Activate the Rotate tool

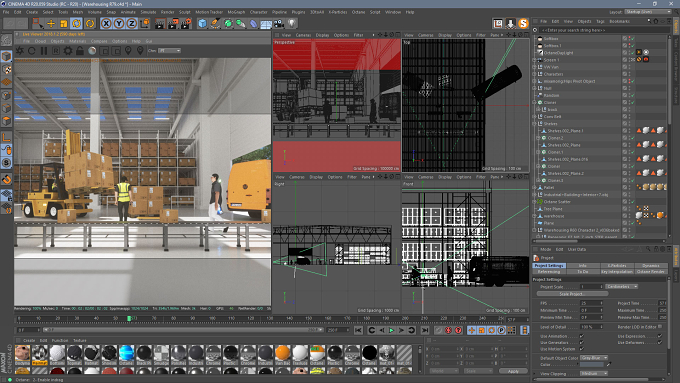(x=77, y=23)
